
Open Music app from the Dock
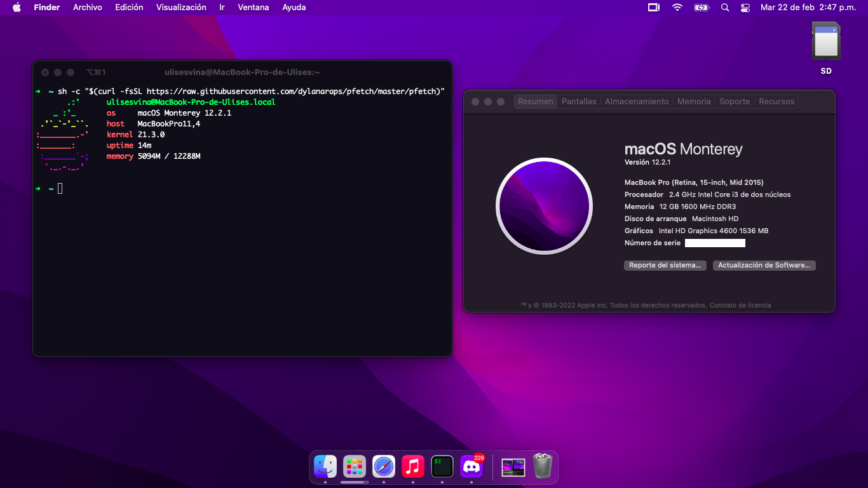[x=413, y=466]
